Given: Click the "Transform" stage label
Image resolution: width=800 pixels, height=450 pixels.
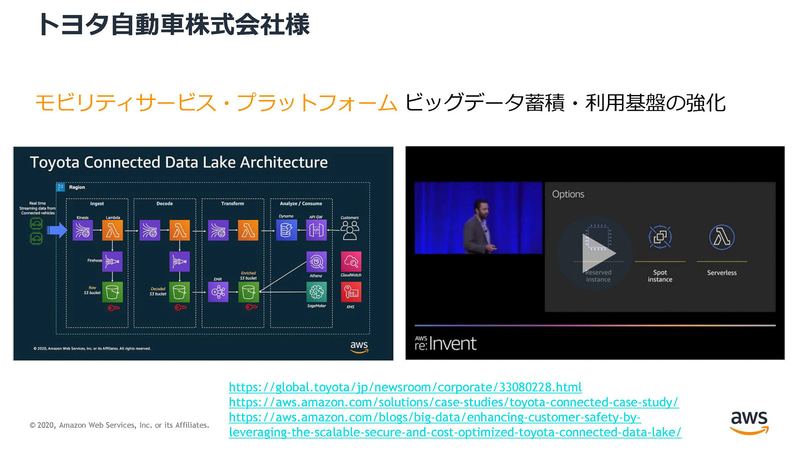Looking at the screenshot, I should tap(233, 204).
